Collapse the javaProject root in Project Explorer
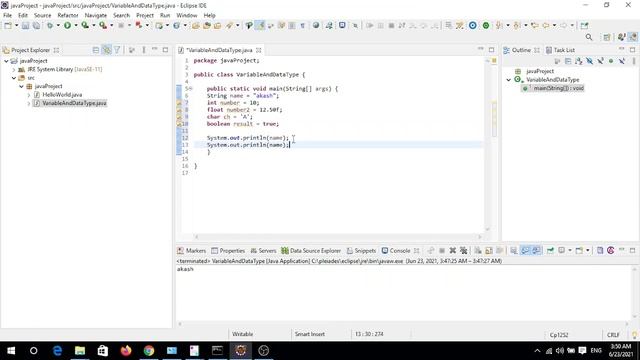 point(6,61)
